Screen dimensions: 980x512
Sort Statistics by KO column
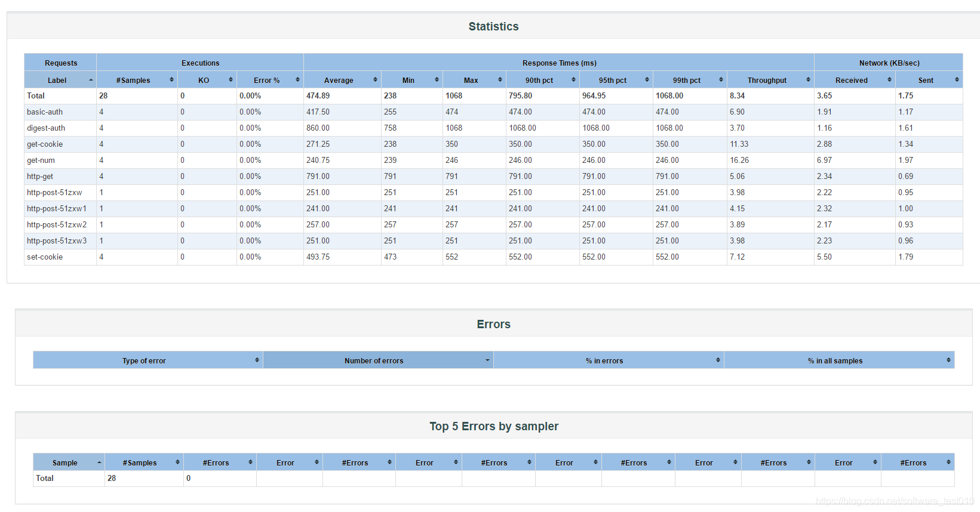coord(207,80)
